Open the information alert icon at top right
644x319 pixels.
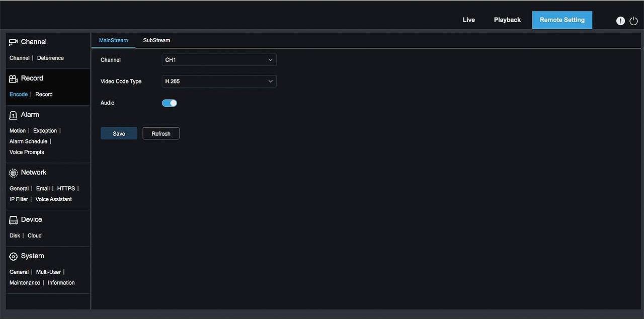pos(620,21)
